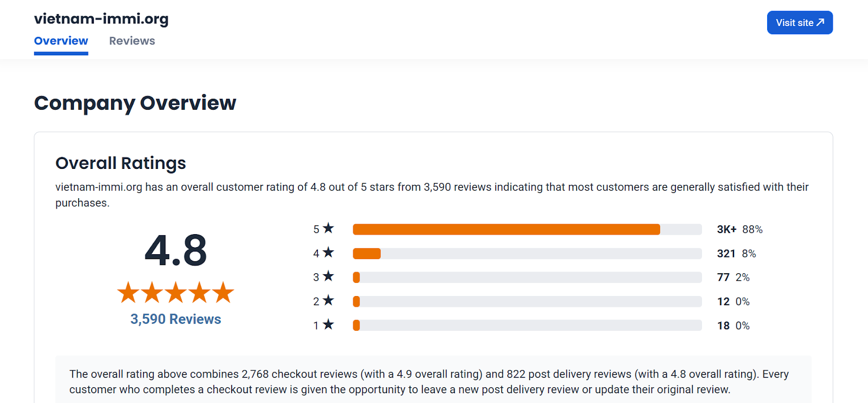This screenshot has height=403, width=868.
Task: Click the first orange star under 4.8
Action: point(128,292)
